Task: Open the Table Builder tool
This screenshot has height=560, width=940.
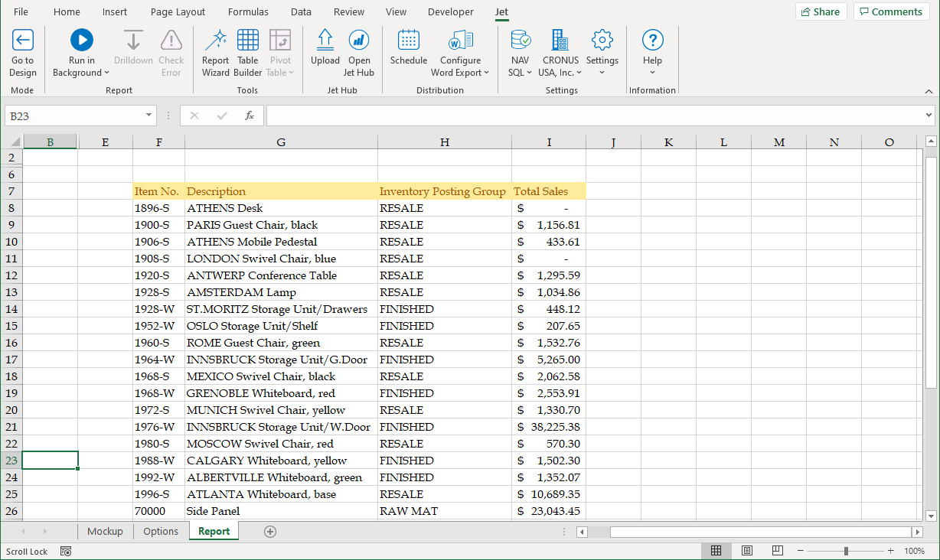Action: [247, 40]
